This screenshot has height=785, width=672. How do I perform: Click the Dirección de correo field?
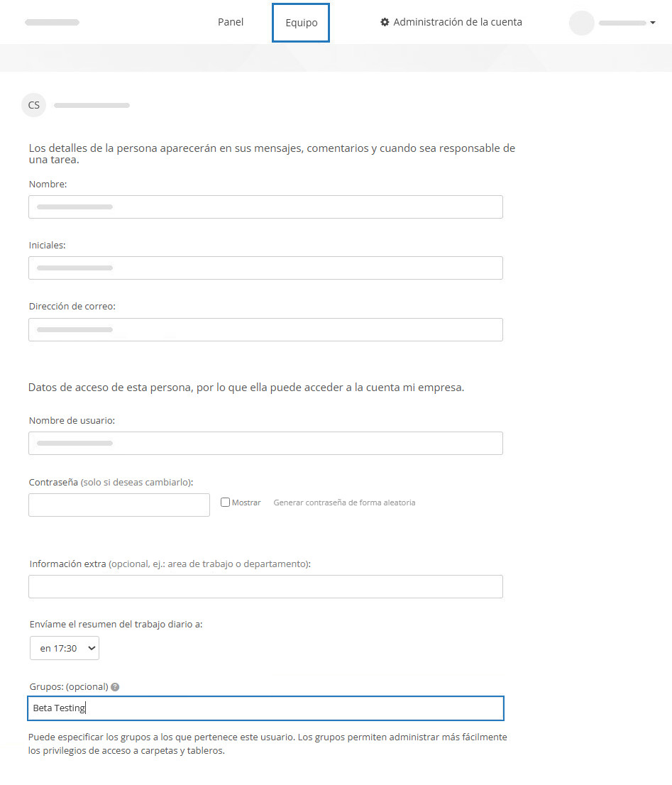[265, 329]
